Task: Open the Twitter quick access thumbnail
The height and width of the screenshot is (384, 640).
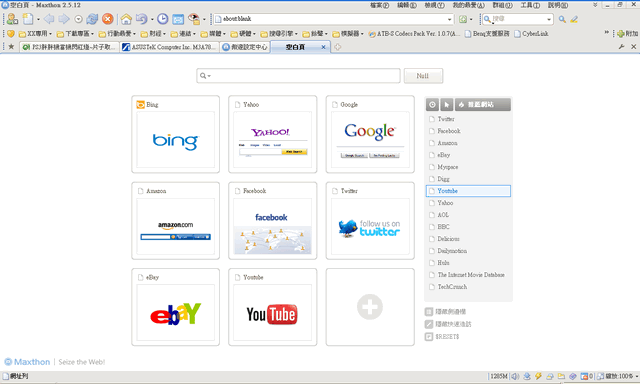Action: click(x=370, y=221)
